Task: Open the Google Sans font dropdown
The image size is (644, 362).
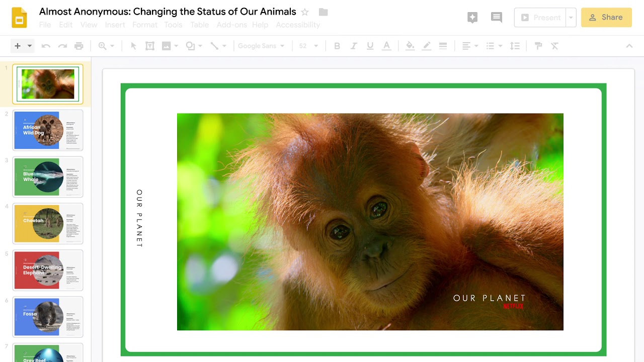Action: [x=261, y=46]
